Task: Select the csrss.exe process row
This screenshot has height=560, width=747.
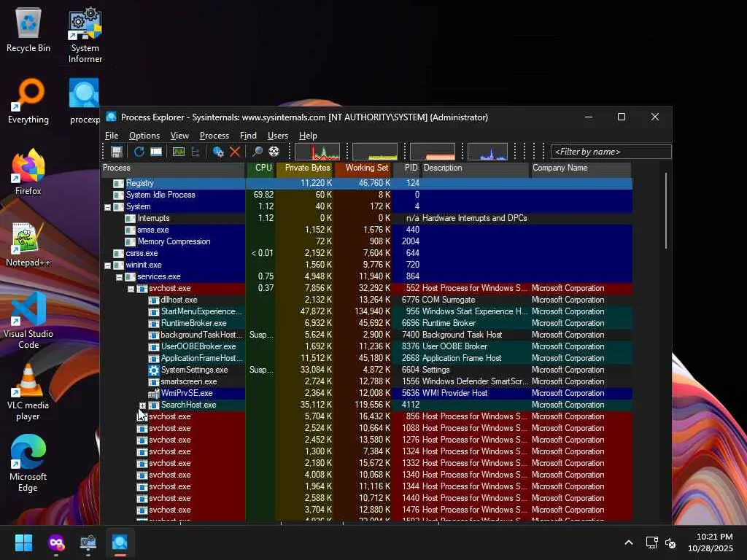Action: pos(367,253)
